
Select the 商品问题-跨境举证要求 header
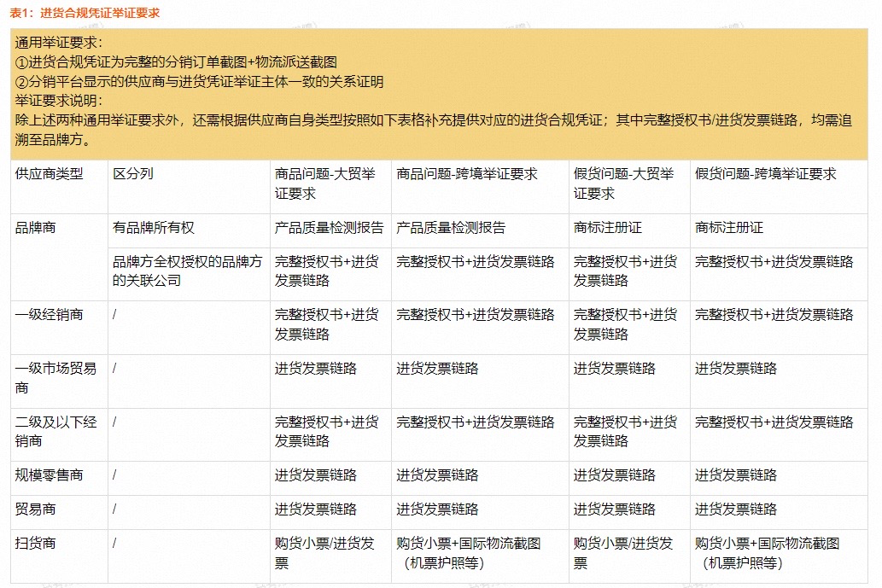click(x=467, y=174)
